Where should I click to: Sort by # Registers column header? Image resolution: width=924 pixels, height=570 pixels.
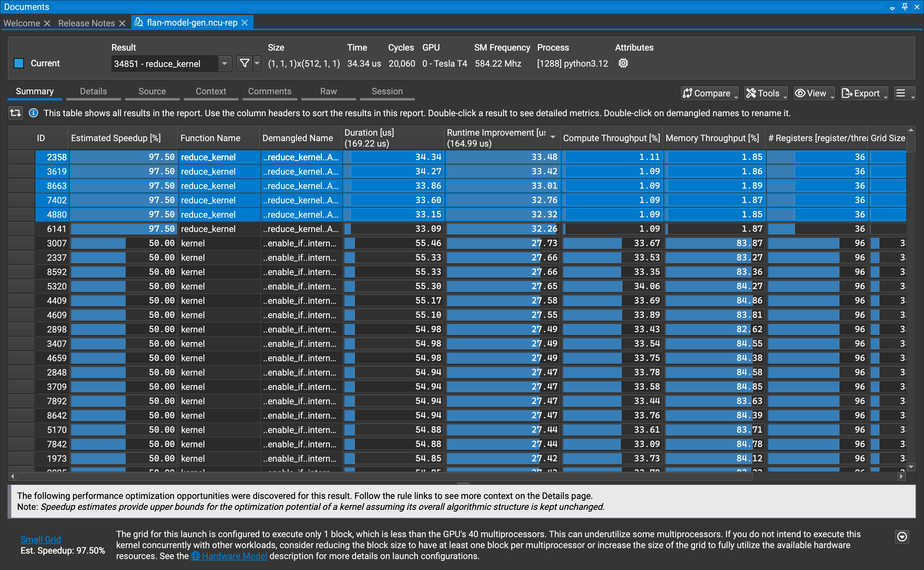point(817,138)
